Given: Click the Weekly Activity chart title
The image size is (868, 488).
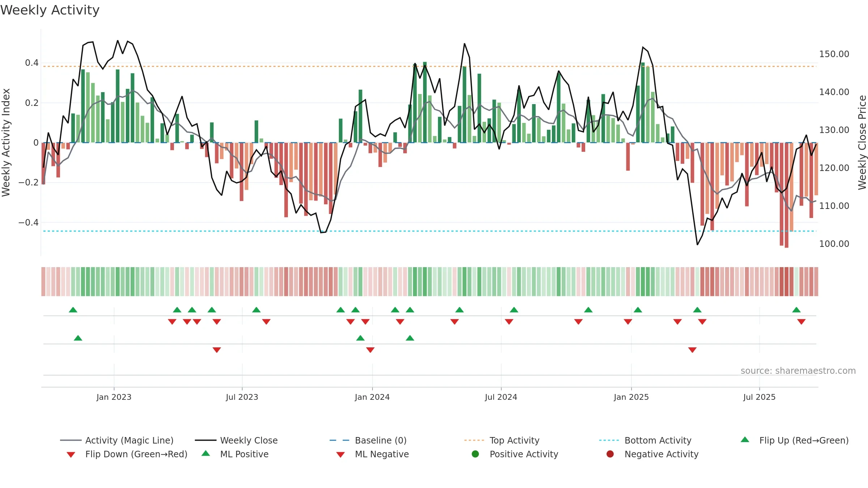Looking at the screenshot, I should click(x=50, y=10).
